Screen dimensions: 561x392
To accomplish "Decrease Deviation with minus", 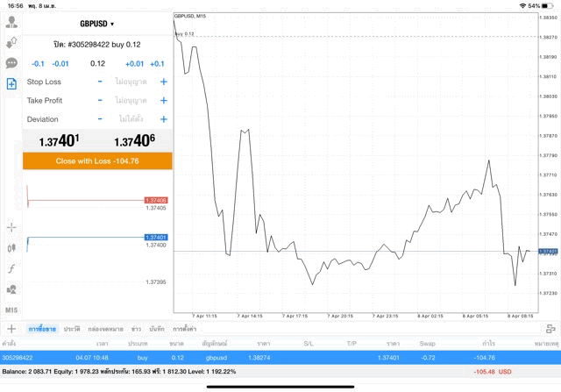I will pyautogui.click(x=100, y=119).
